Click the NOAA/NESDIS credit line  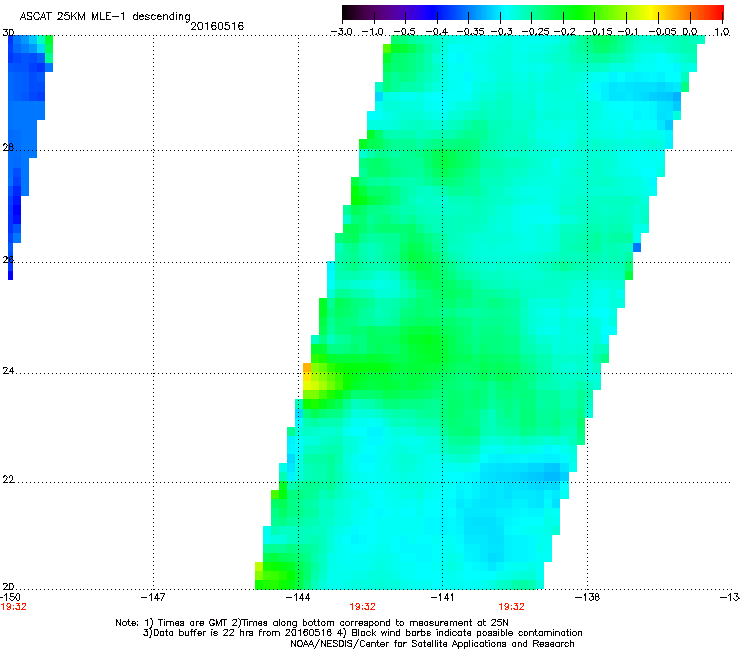[x=432, y=644]
